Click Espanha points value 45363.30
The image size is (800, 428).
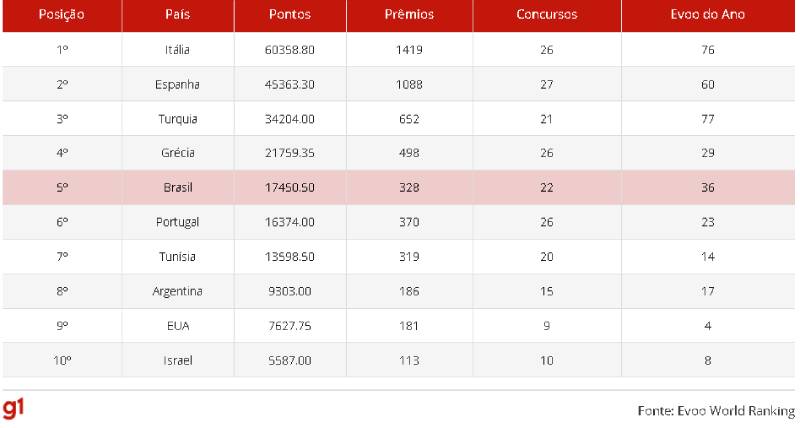coord(290,85)
